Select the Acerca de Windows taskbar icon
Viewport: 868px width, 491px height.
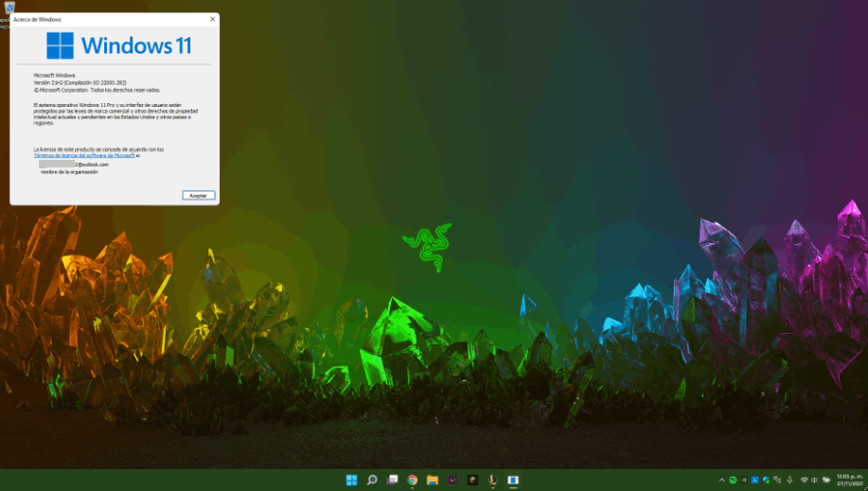(x=513, y=480)
